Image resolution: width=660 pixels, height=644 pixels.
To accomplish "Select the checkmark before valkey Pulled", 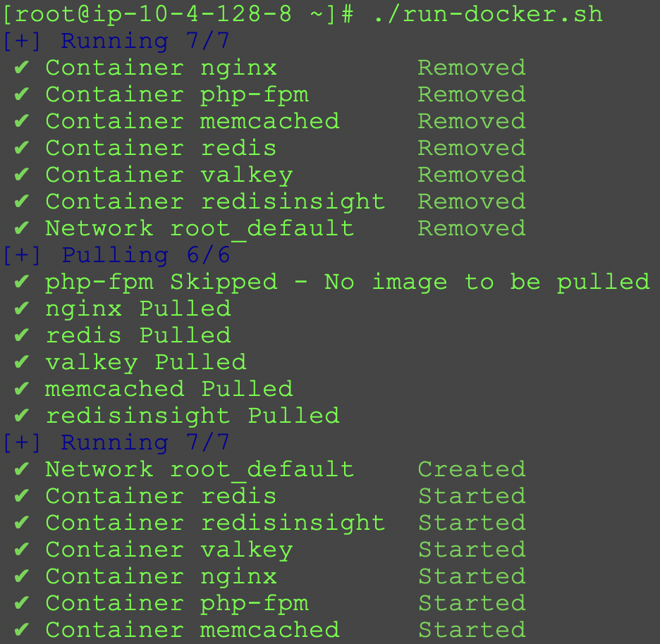I will 22,363.
